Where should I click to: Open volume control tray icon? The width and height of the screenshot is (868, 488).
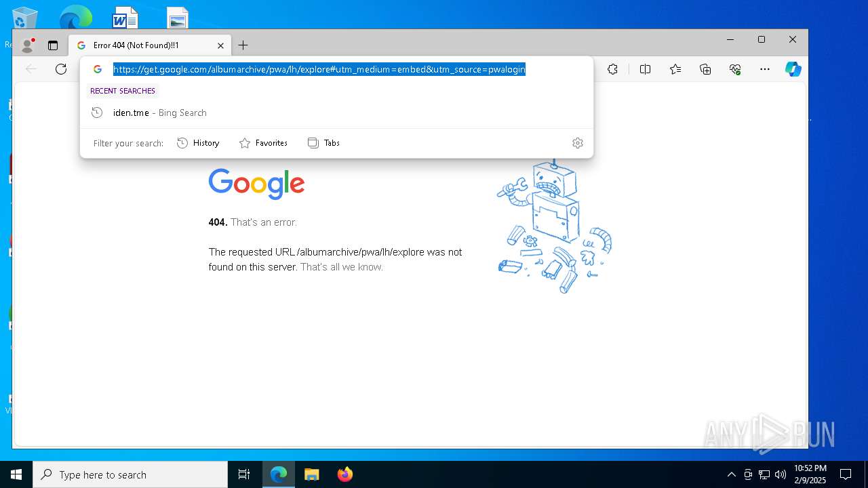click(x=781, y=474)
